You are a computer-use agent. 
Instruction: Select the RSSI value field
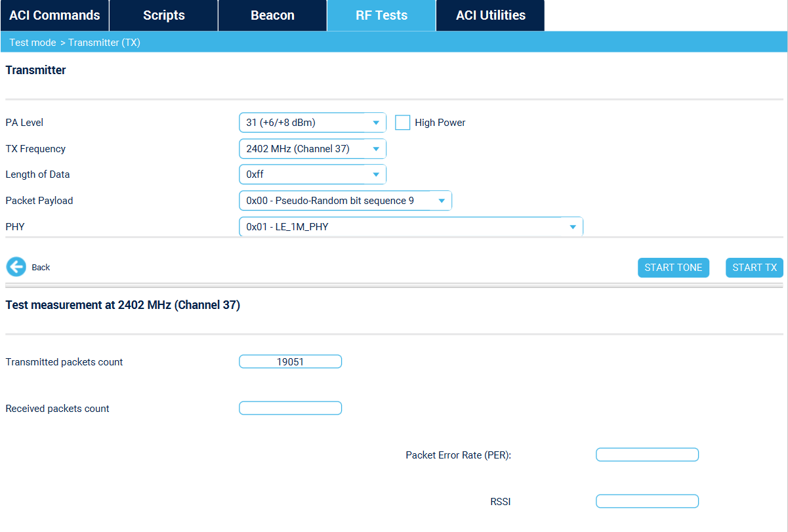(x=647, y=501)
